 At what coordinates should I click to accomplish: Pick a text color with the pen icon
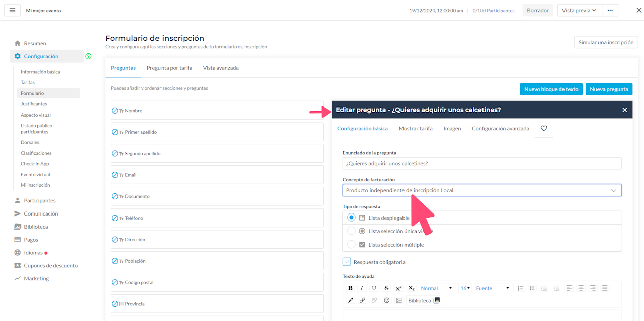(x=351, y=300)
